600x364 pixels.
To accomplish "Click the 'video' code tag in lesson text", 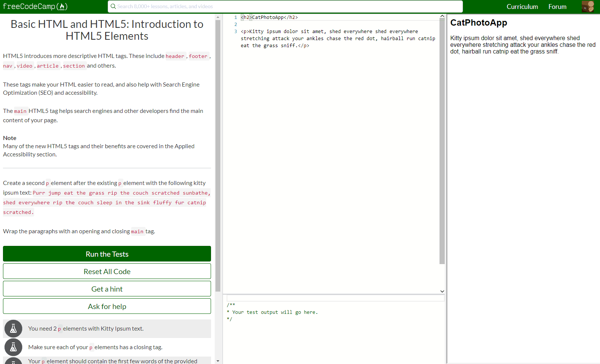I will pos(25,66).
